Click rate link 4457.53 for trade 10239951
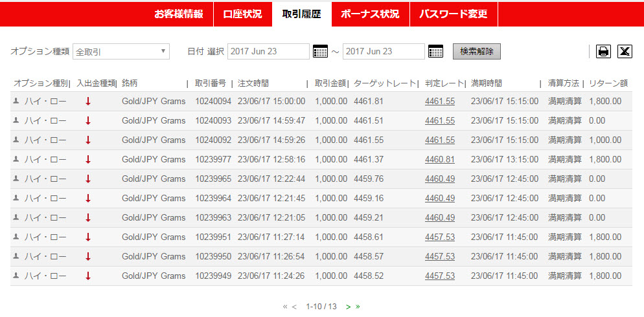This screenshot has width=644, height=317. 439,237
